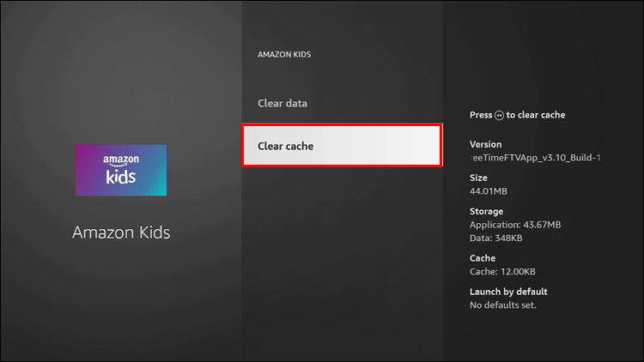This screenshot has width=644, height=362.
Task: Click the Amazon Kids app name text
Action: pyautogui.click(x=121, y=232)
